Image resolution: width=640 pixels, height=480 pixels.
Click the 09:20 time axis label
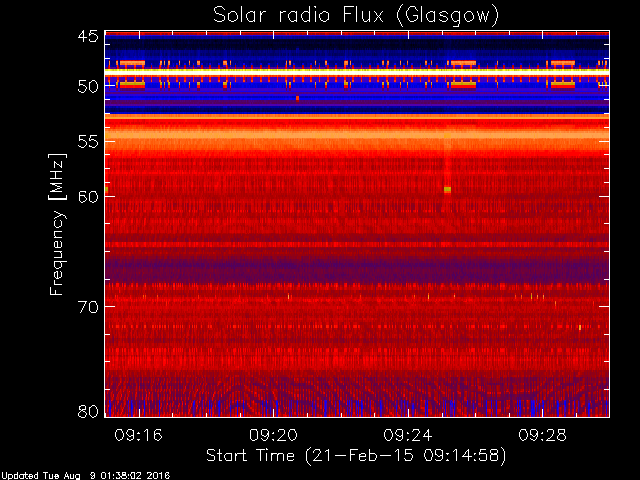(273, 435)
